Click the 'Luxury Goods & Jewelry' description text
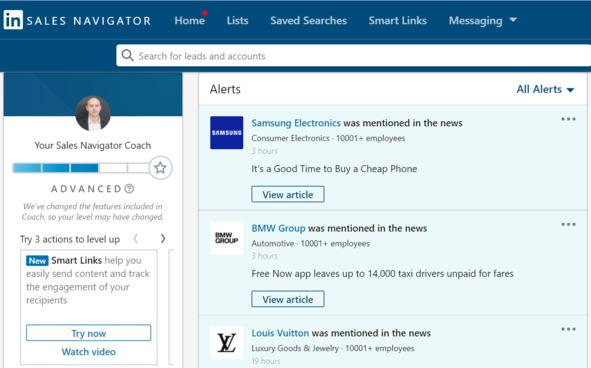The image size is (591, 368). tap(333, 348)
